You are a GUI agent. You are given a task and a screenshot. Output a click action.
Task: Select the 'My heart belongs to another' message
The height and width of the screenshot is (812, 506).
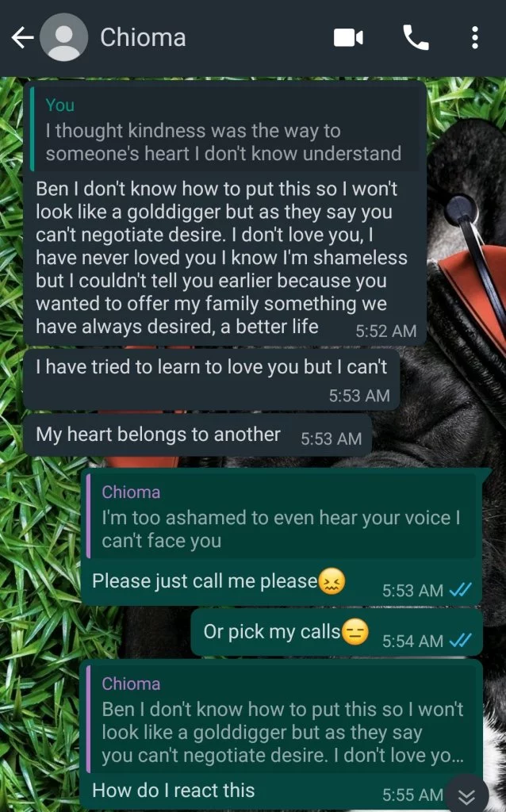point(197,435)
